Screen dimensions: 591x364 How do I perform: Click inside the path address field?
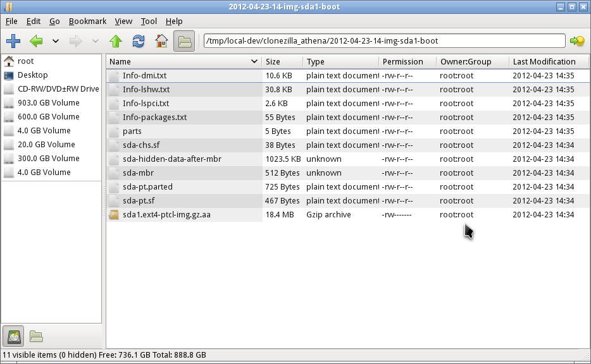pos(383,41)
